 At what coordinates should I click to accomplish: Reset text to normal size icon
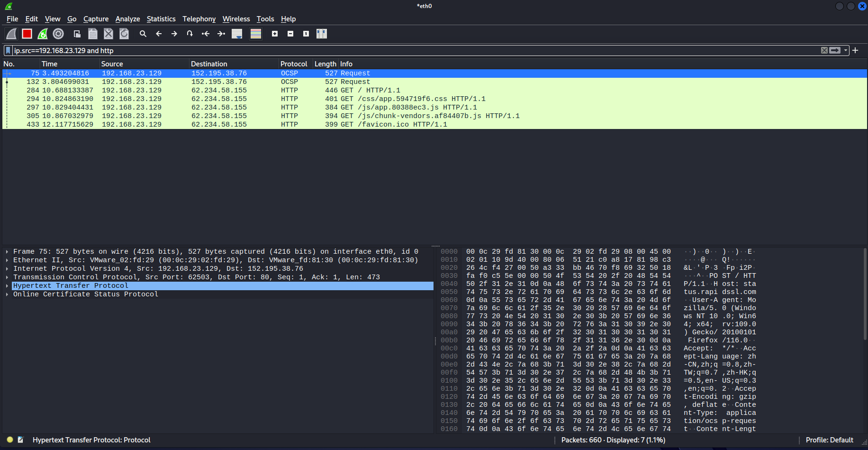pos(306,34)
